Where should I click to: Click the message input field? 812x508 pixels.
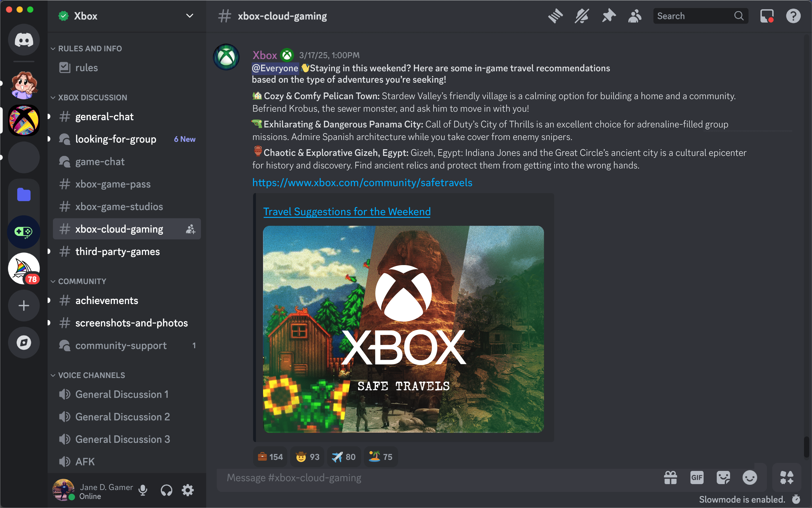coord(403,477)
